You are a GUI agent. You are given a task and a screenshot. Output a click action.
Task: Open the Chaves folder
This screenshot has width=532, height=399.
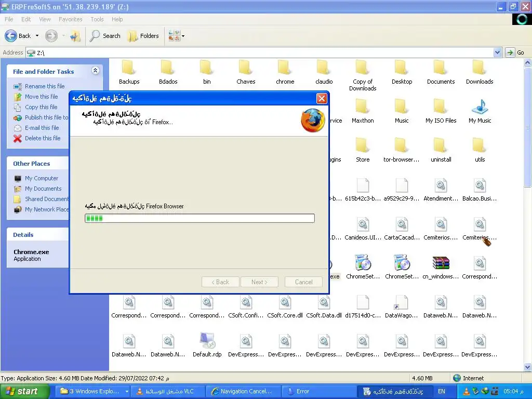(246, 72)
